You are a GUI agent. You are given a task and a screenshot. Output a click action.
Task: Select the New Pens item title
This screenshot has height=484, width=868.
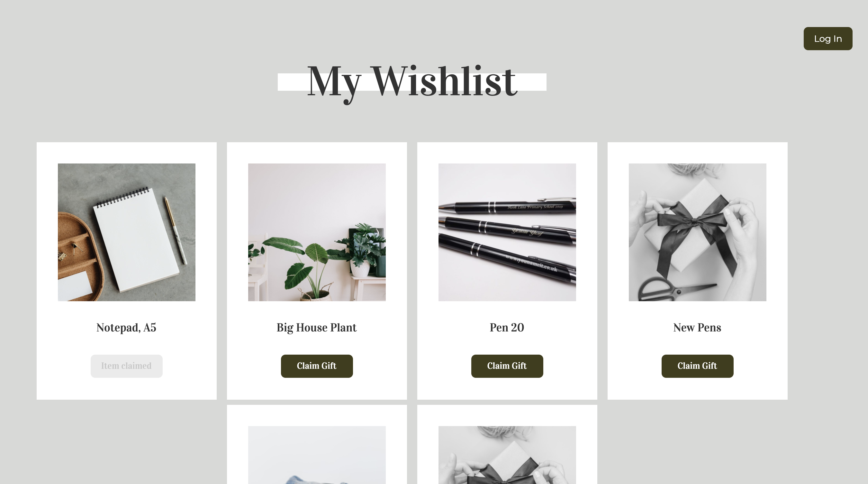coord(697,328)
